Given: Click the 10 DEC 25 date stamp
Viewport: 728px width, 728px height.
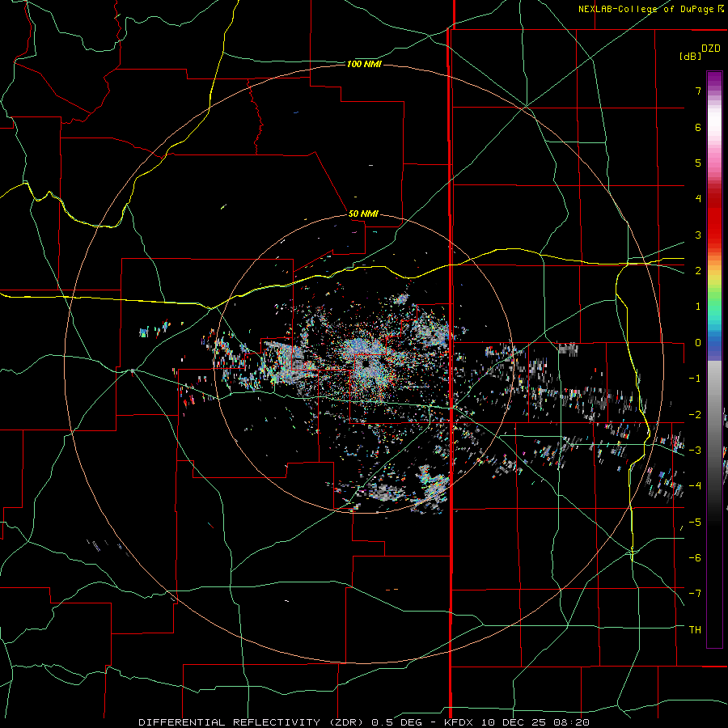Looking at the screenshot, I should click(x=514, y=722).
